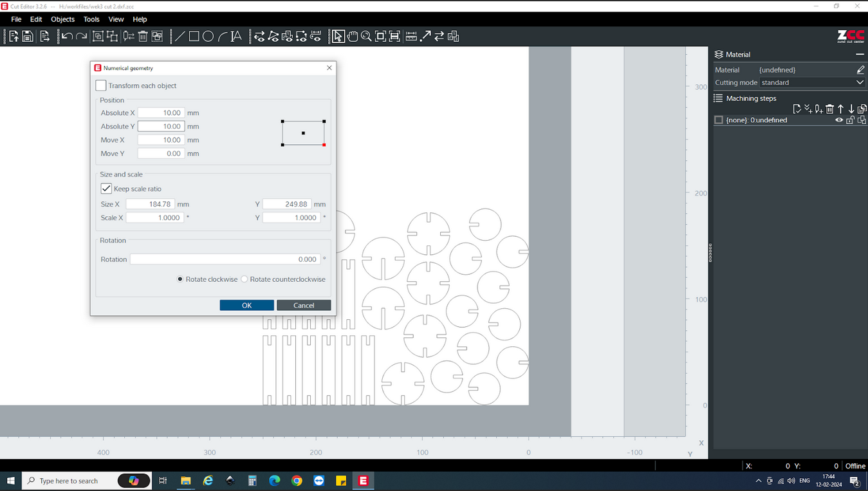Click the Absolute X input field
868x491 pixels.
click(161, 113)
